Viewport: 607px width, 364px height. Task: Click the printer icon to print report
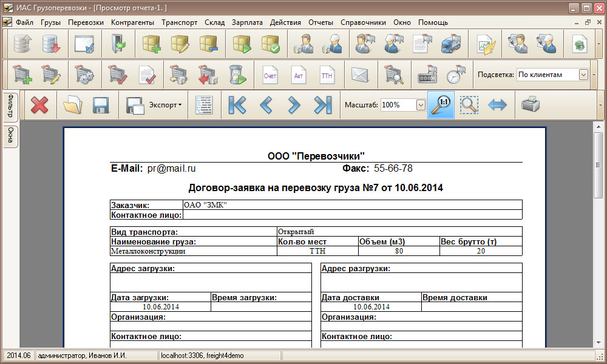point(529,104)
